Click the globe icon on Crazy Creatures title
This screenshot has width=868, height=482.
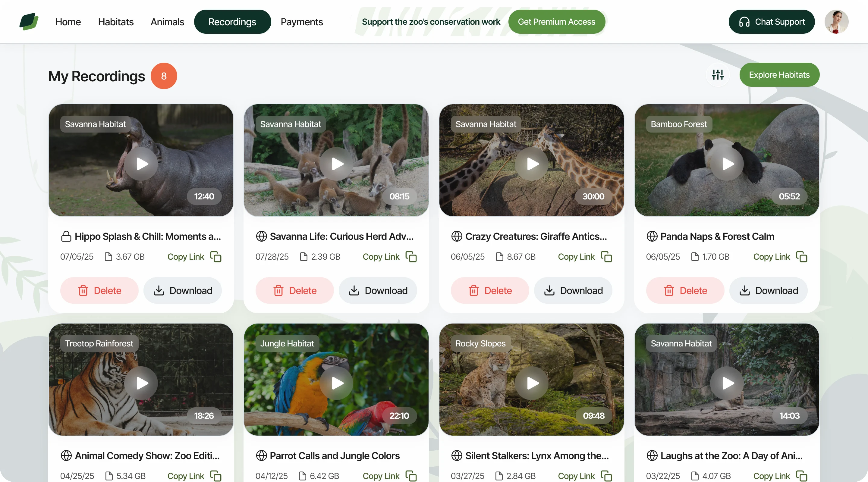[457, 236]
